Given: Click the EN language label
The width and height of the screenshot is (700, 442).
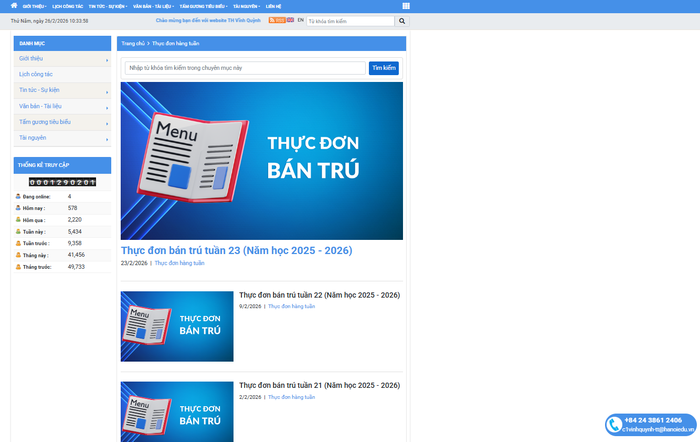Looking at the screenshot, I should point(300,20).
